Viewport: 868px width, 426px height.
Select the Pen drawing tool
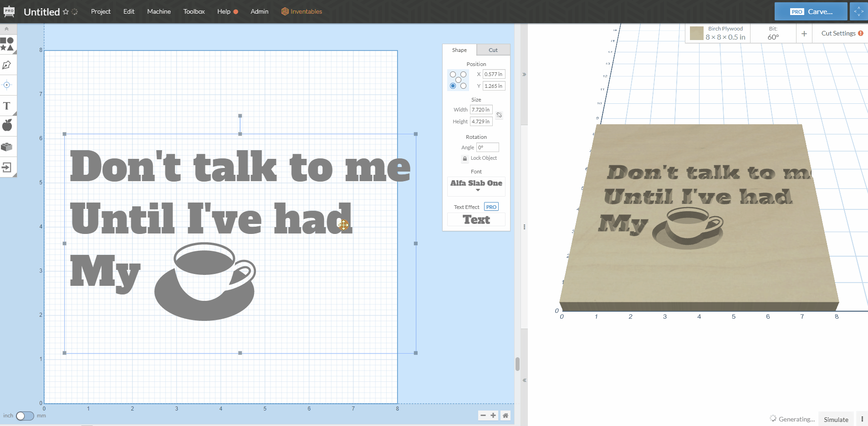point(7,65)
